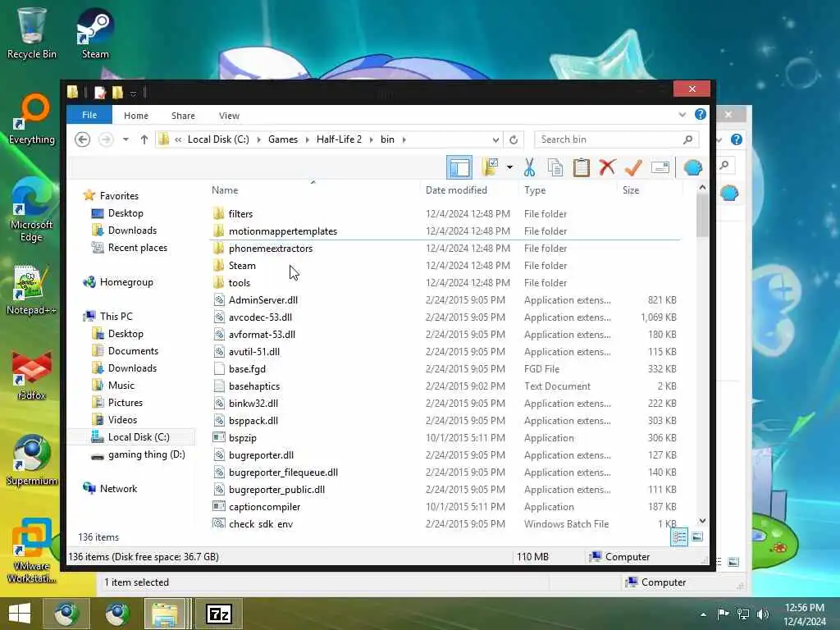Open Recent places under Favorites
This screenshot has width=840, height=630.
point(137,248)
